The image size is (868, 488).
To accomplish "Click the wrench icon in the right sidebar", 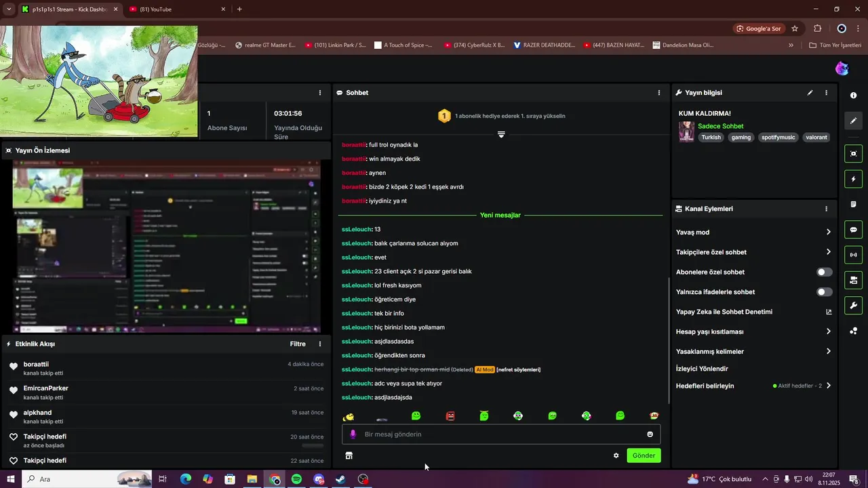I will click(853, 305).
